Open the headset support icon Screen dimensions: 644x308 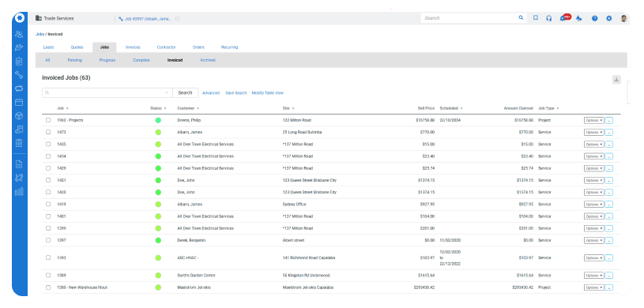[548, 18]
